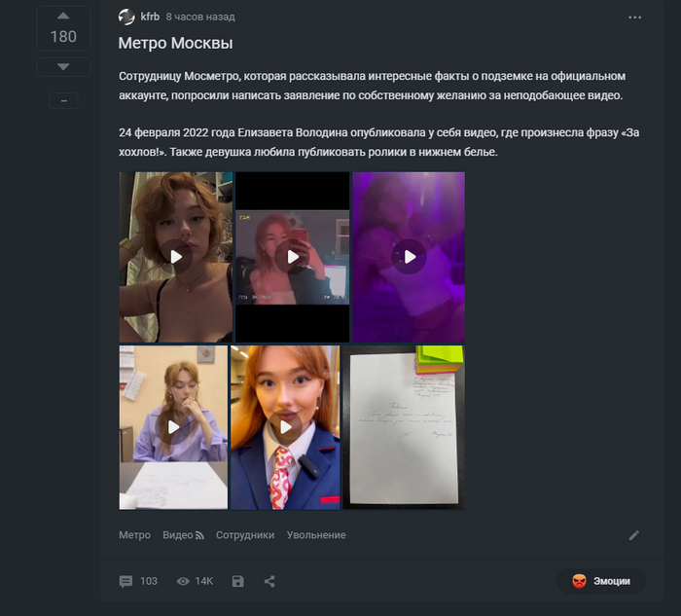The width and height of the screenshot is (681, 616).
Task: Click the eye views icon
Action: click(183, 581)
